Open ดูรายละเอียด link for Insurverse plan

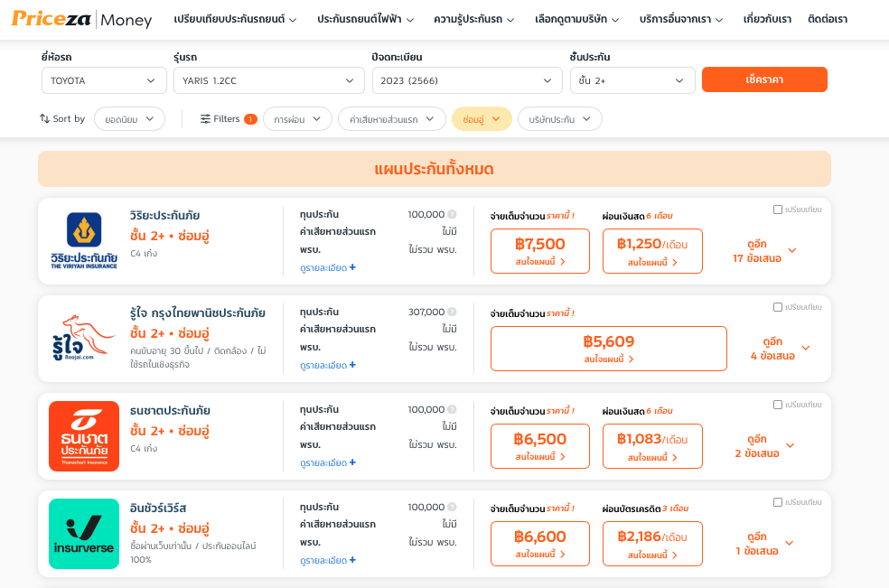[328, 560]
